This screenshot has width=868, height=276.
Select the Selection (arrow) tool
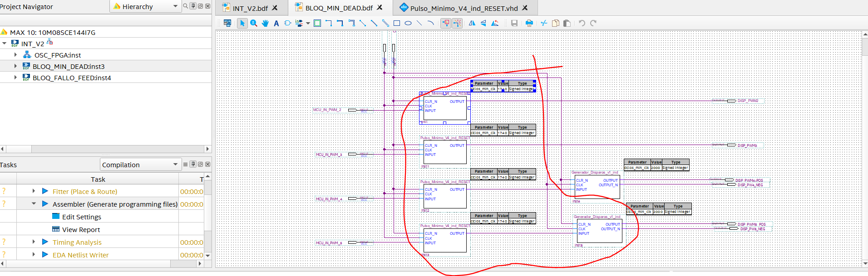point(242,23)
